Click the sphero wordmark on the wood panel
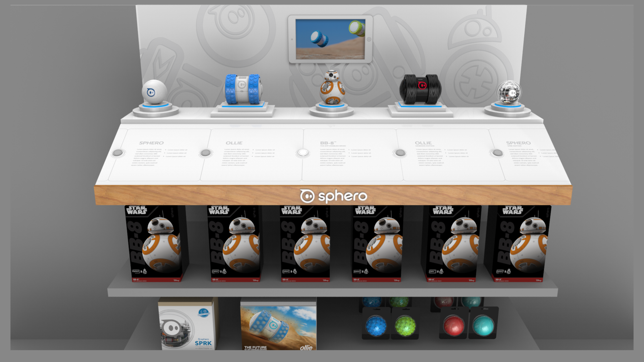The width and height of the screenshot is (644, 362). pyautogui.click(x=343, y=197)
